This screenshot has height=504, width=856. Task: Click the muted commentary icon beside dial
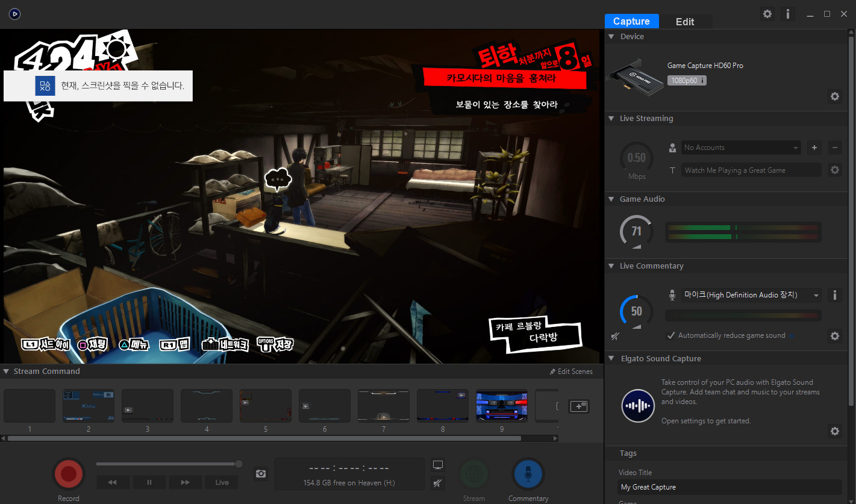pyautogui.click(x=615, y=336)
